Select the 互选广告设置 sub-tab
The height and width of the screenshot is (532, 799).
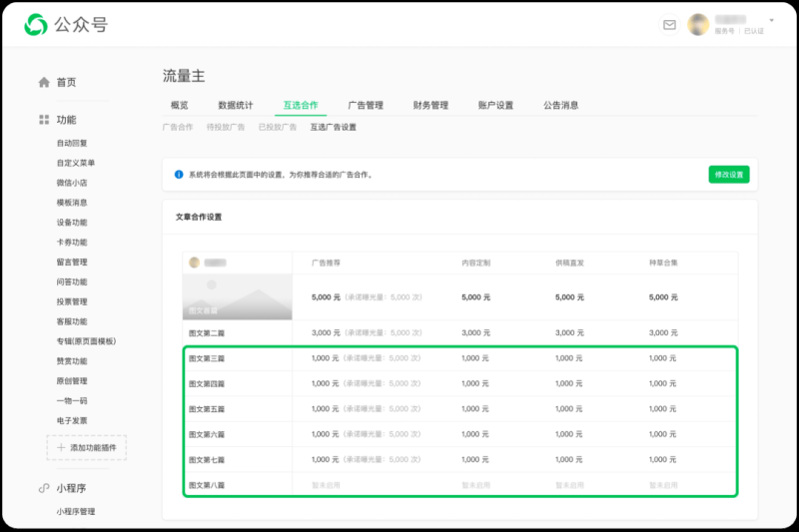tap(334, 128)
